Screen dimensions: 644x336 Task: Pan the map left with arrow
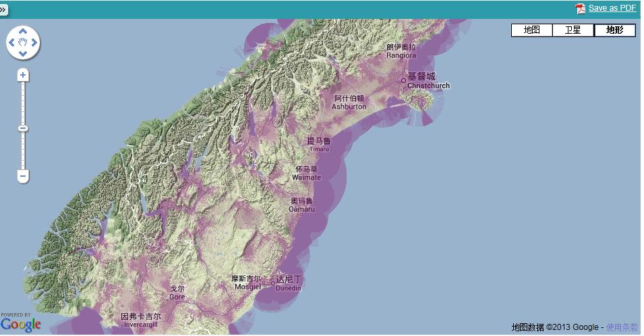11,43
